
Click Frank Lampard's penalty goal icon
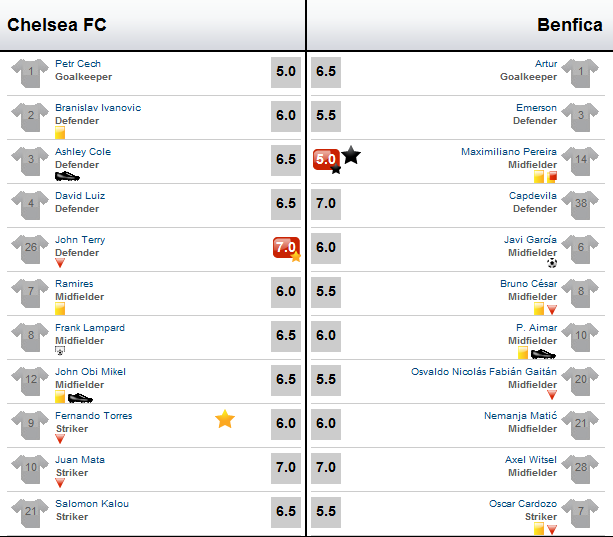coord(60,351)
